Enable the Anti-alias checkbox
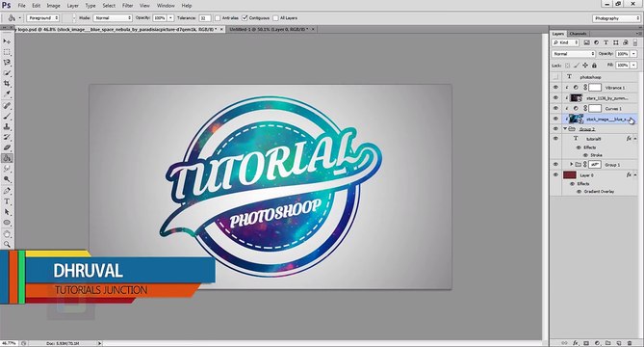The height and width of the screenshot is (347, 644). pos(218,18)
